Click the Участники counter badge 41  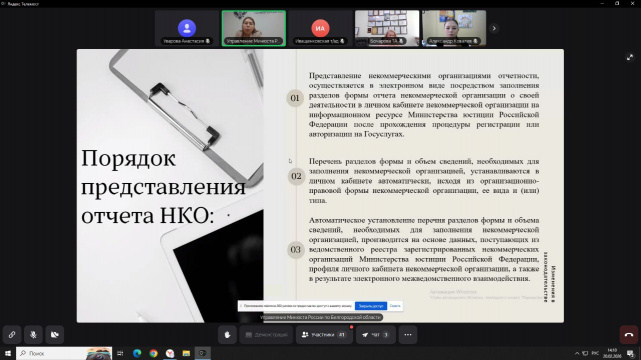click(341, 335)
